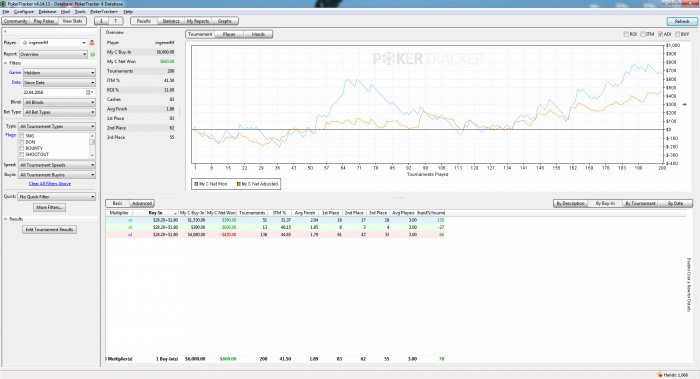Uncheck the ADJ graph checkbox

661,34
